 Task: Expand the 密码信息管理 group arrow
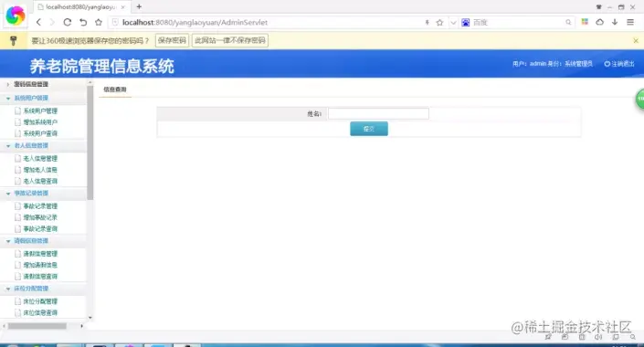8,84
